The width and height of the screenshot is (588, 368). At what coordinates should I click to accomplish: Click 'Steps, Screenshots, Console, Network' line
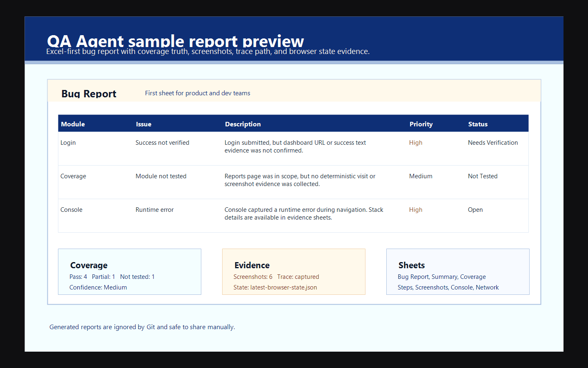click(x=448, y=287)
